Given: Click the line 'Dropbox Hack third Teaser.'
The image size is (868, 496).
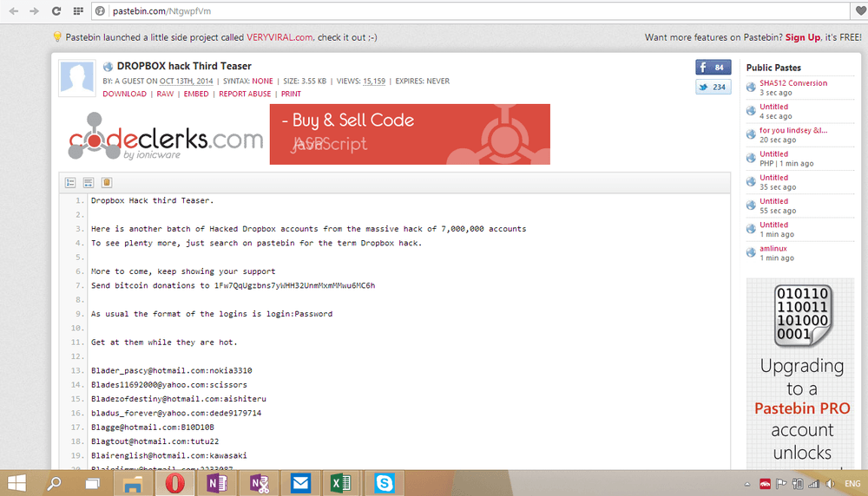Looking at the screenshot, I should 152,200.
